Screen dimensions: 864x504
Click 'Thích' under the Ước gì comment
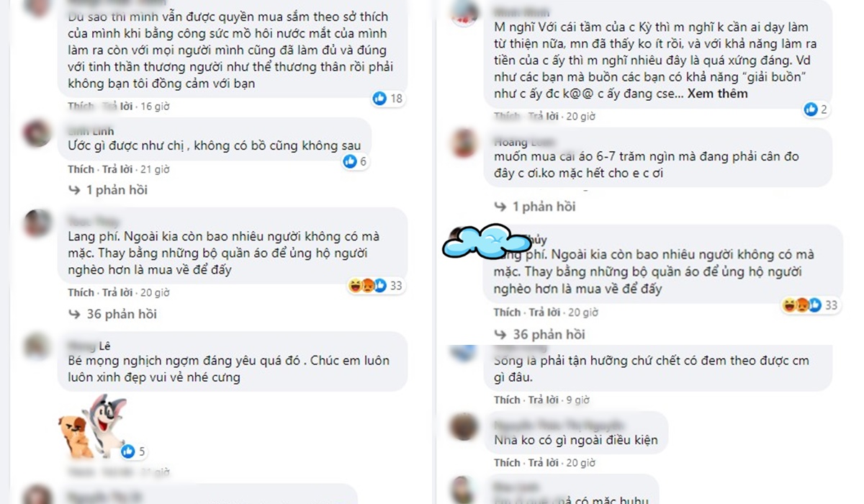pos(81,169)
